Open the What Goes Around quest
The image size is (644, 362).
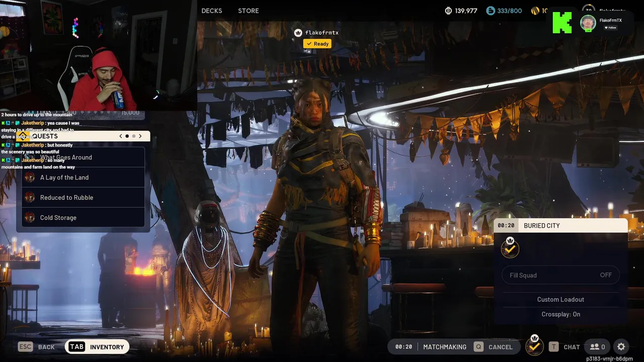click(83, 157)
